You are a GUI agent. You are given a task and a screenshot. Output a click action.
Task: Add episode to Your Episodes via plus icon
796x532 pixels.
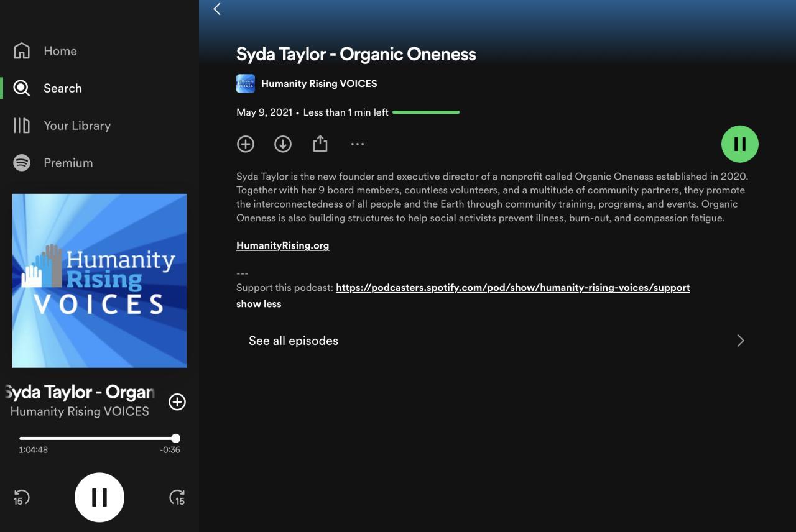point(246,144)
